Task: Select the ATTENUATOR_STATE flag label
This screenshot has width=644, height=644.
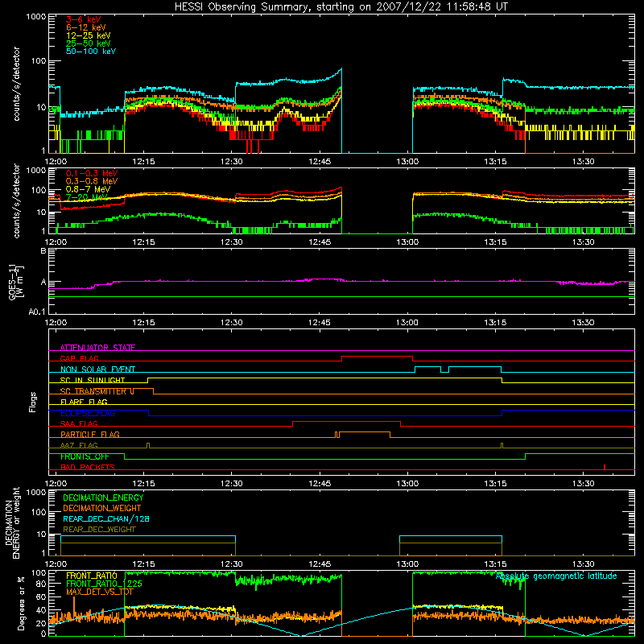Action: tap(97, 348)
